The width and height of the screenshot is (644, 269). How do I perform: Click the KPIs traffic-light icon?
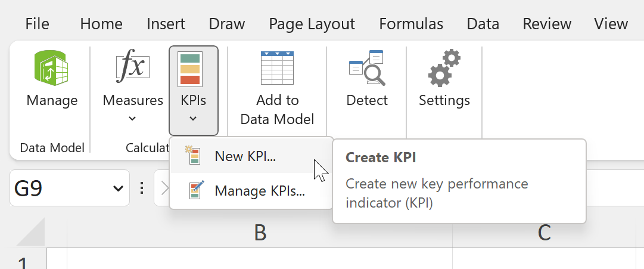[193, 68]
